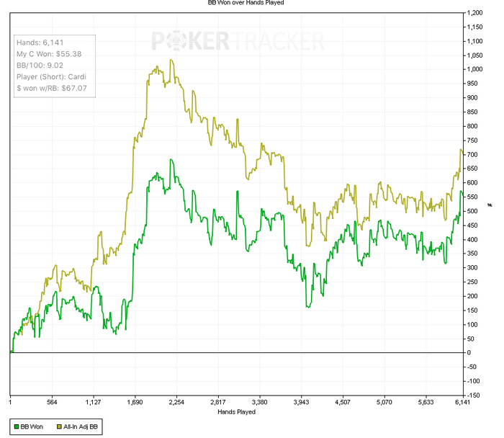Select the All-In Adj BB legend label

tap(81, 426)
